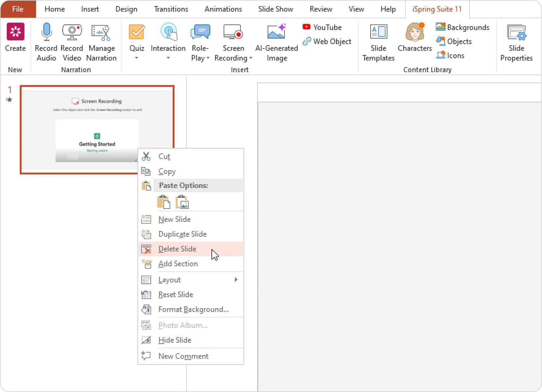Start Record Audio narration

[46, 42]
